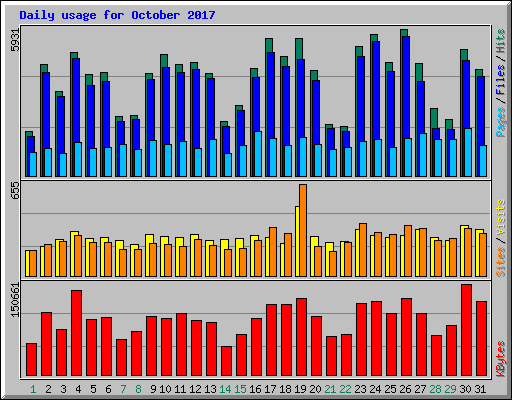This screenshot has width=512, height=400.
Task: Click the red KBytes bar for day 26
Action: click(406, 337)
